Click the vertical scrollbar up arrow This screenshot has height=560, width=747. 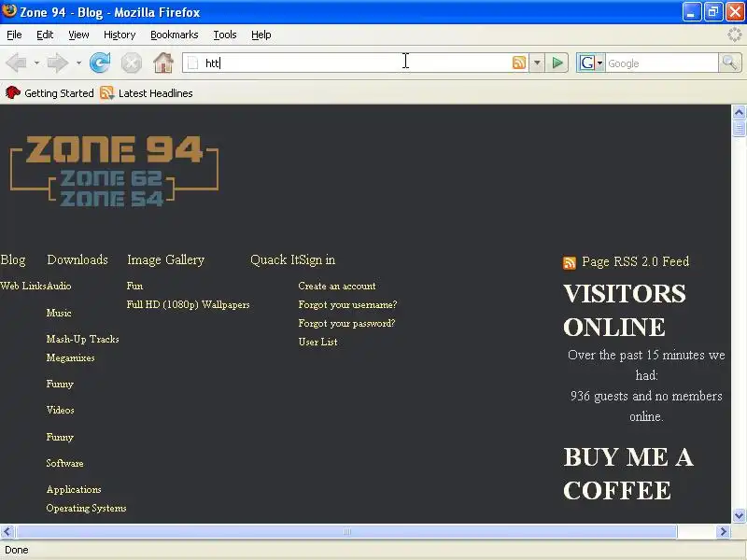coord(739,112)
